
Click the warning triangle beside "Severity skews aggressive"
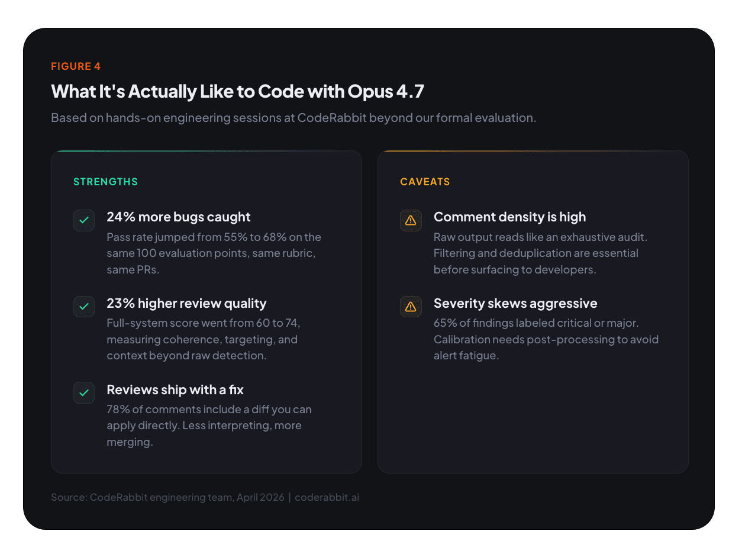coord(411,307)
